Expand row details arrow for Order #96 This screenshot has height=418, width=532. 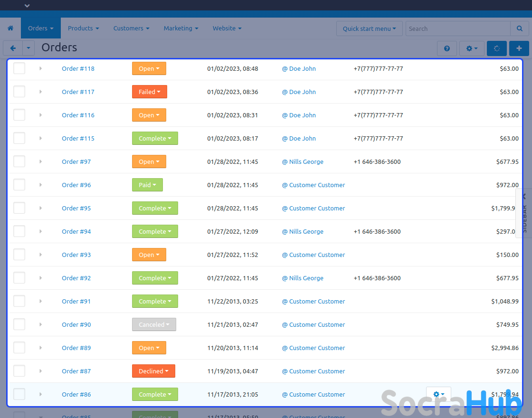(40, 185)
